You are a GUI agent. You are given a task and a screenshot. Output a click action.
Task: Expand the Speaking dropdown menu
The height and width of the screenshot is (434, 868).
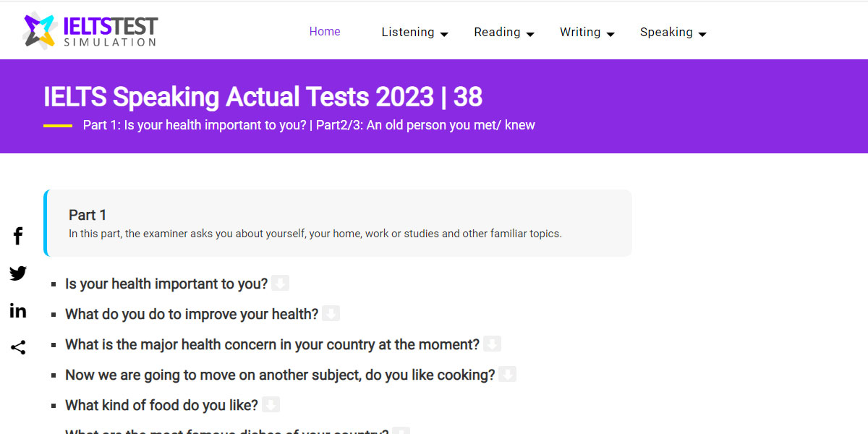click(702, 33)
